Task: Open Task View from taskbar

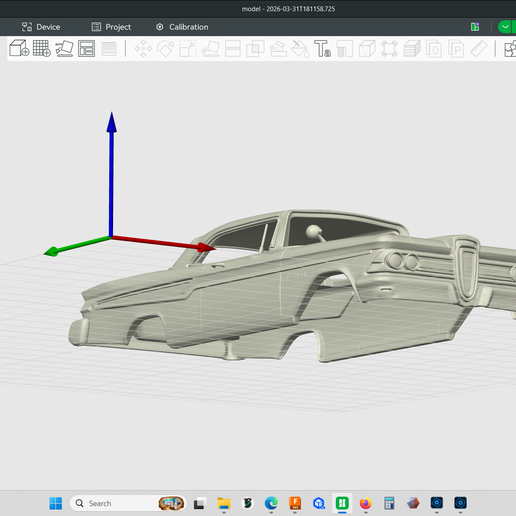Action: point(200,503)
